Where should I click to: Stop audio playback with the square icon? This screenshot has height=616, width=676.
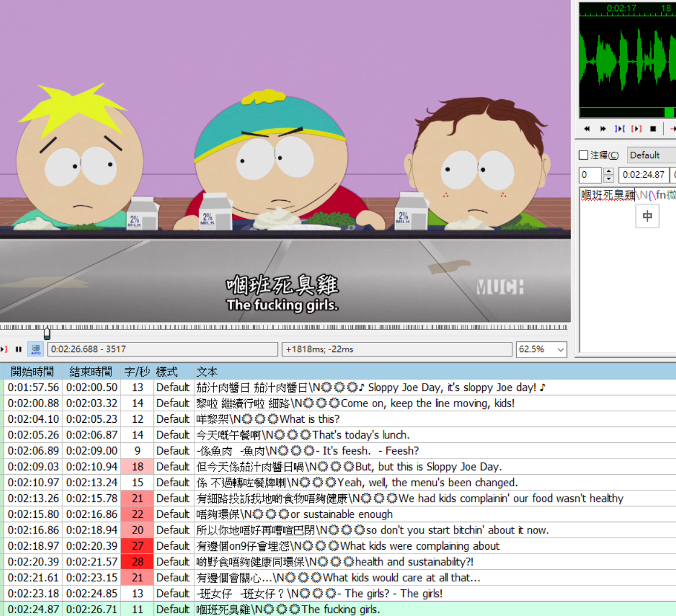tap(653, 129)
